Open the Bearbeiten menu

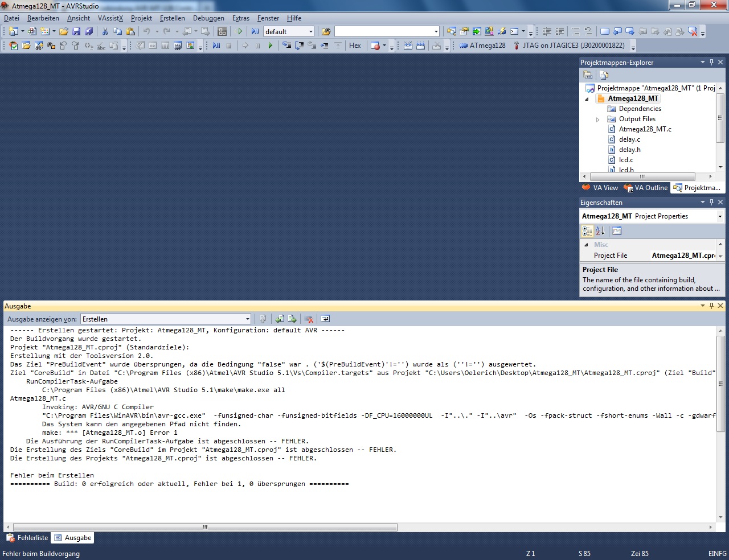tap(43, 18)
